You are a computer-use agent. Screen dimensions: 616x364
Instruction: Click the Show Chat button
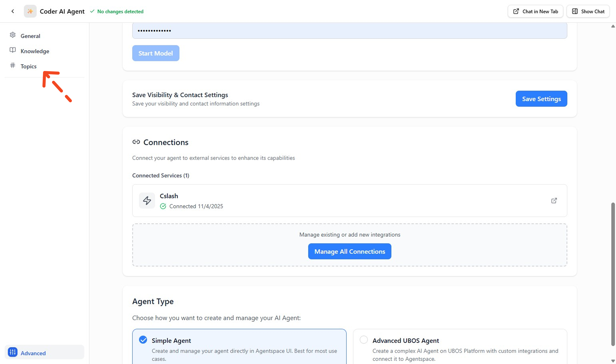click(x=588, y=11)
